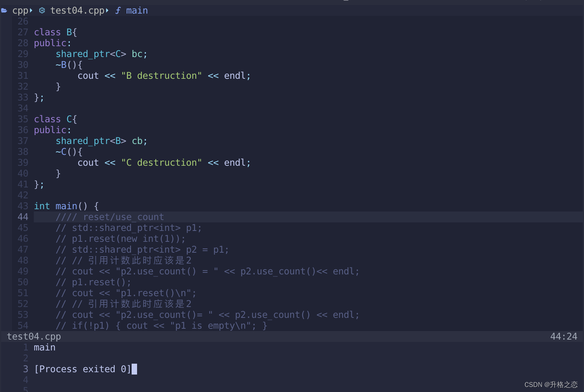This screenshot has height=392, width=584.
Task: Select test04.cpp in the breadcrumb
Action: [x=77, y=10]
